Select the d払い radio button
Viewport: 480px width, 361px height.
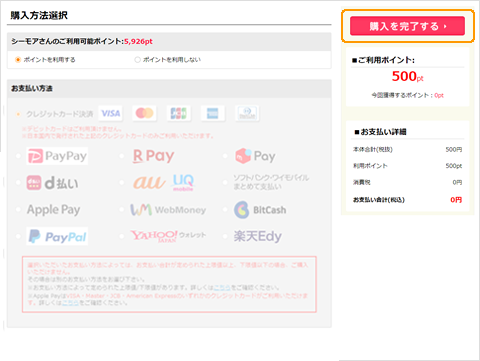click(x=18, y=183)
